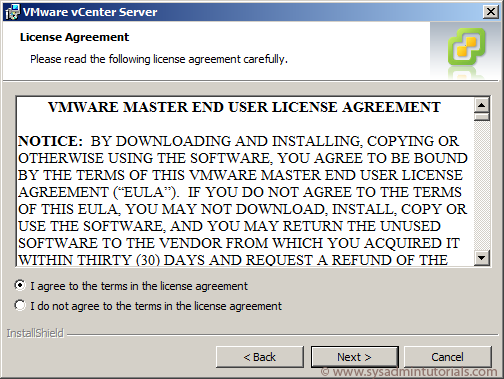This screenshot has height=379, width=504.
Task: Click 'I do not agree to the terms' label
Action: (156, 306)
